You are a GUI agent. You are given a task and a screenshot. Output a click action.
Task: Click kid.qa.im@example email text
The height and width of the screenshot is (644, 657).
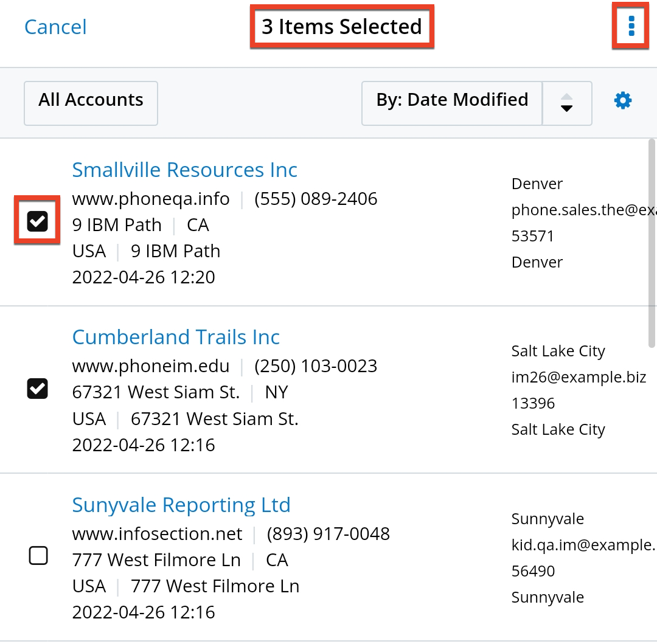[x=583, y=545]
